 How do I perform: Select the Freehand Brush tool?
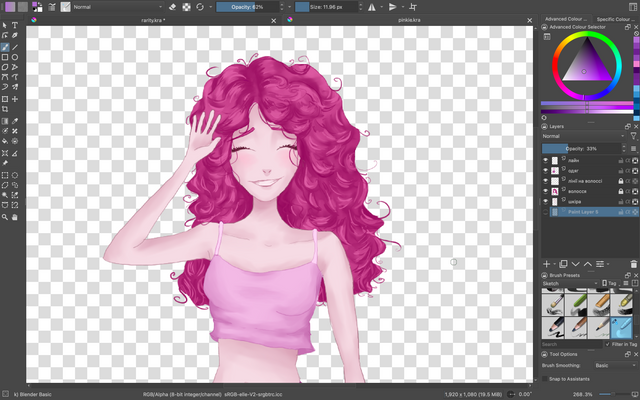5,47
